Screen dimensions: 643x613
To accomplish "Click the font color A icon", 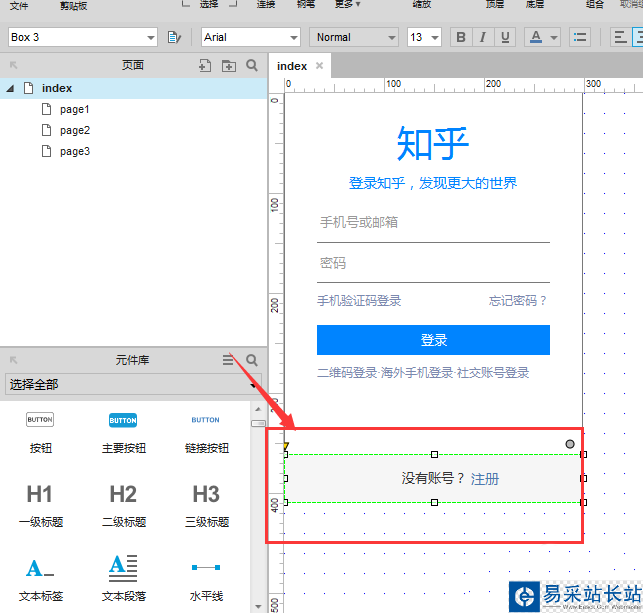I will coord(536,37).
